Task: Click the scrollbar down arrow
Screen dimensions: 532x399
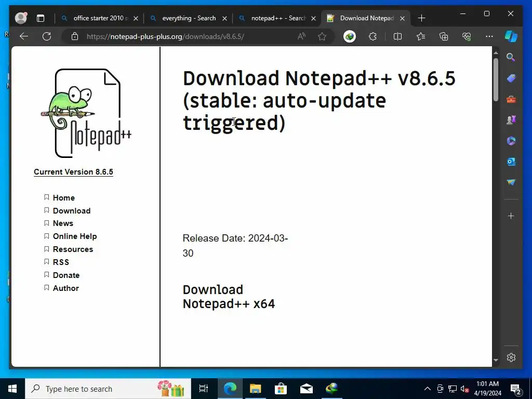Action: [x=496, y=361]
